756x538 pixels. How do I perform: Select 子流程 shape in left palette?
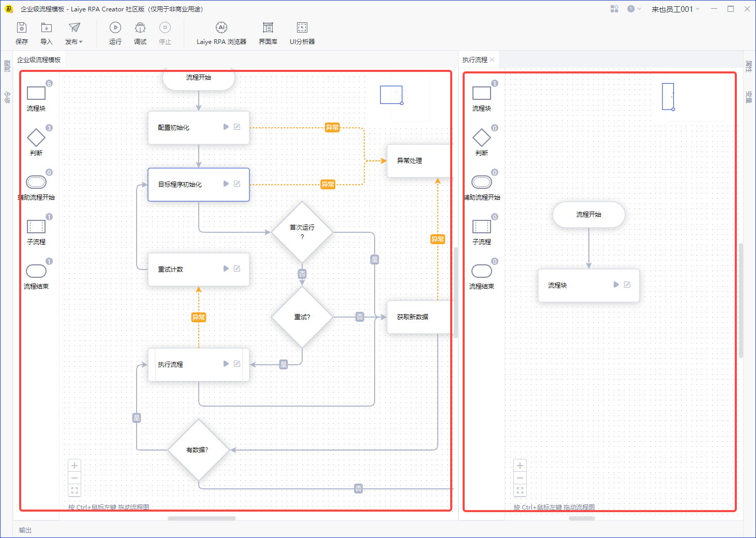coord(36,227)
